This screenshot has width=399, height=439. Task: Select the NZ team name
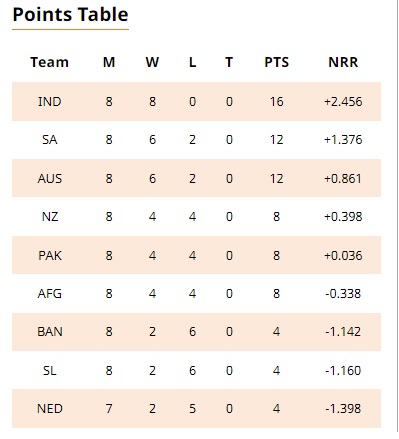50,217
